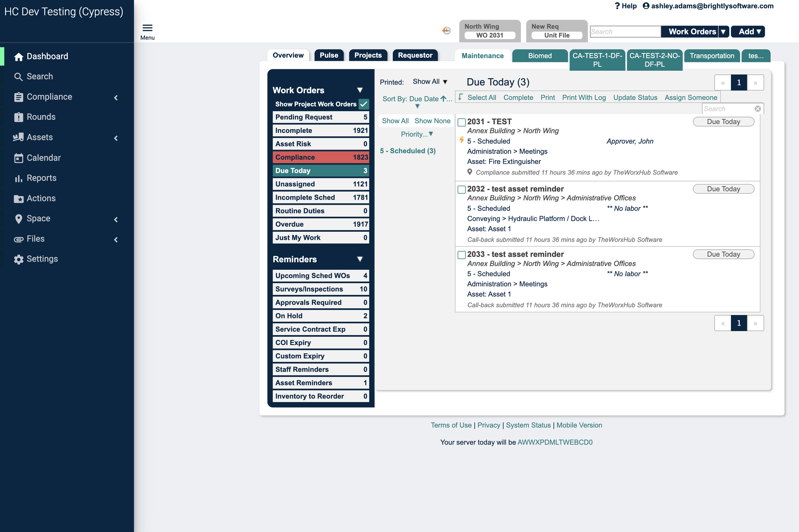
Task: Click the recent history clock icon
Action: (x=446, y=31)
